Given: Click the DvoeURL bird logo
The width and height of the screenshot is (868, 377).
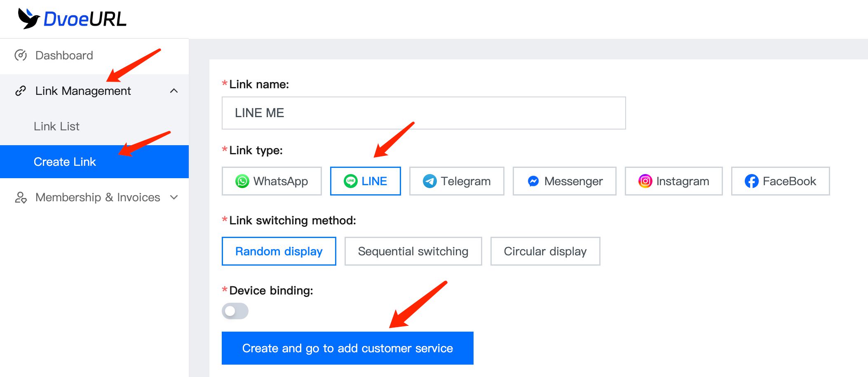Looking at the screenshot, I should (x=29, y=19).
